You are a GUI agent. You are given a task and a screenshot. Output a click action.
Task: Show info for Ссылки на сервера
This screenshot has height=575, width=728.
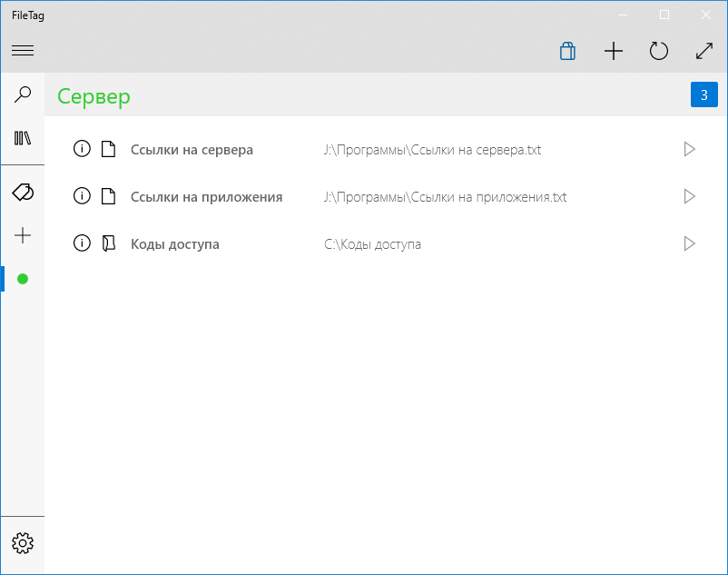click(82, 149)
